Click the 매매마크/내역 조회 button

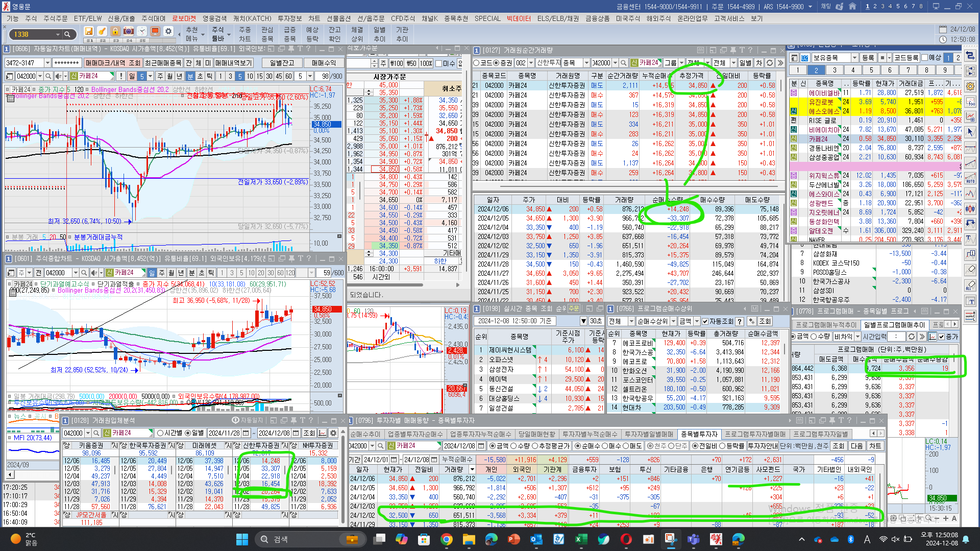point(113,63)
